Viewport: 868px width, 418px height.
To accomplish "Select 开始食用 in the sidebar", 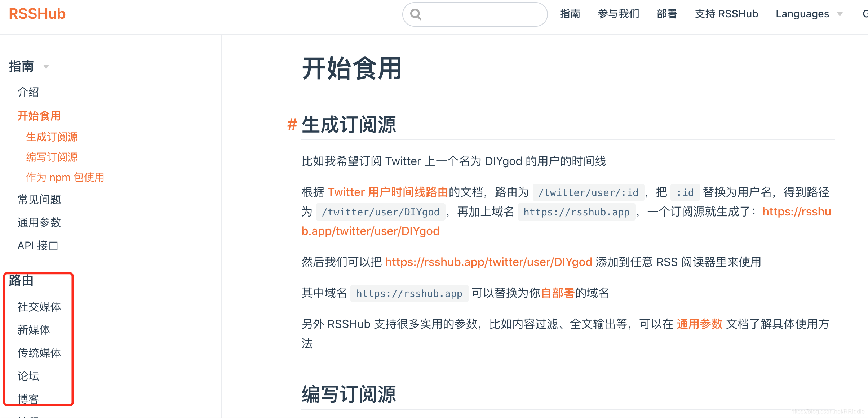I will (39, 116).
